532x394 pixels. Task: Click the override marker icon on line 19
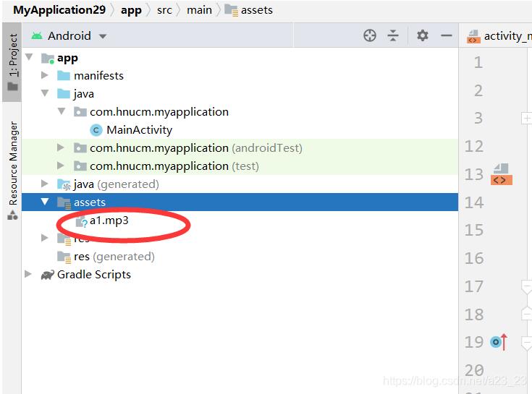point(499,342)
